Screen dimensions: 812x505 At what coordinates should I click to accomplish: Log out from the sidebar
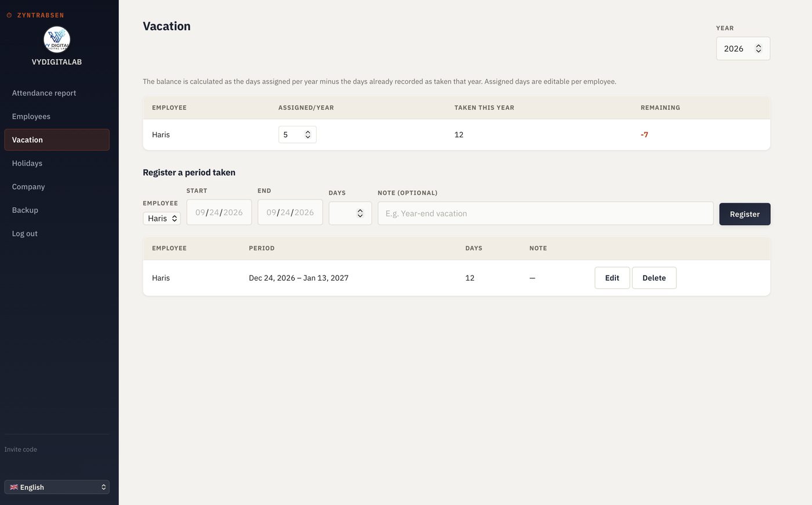pyautogui.click(x=57, y=234)
